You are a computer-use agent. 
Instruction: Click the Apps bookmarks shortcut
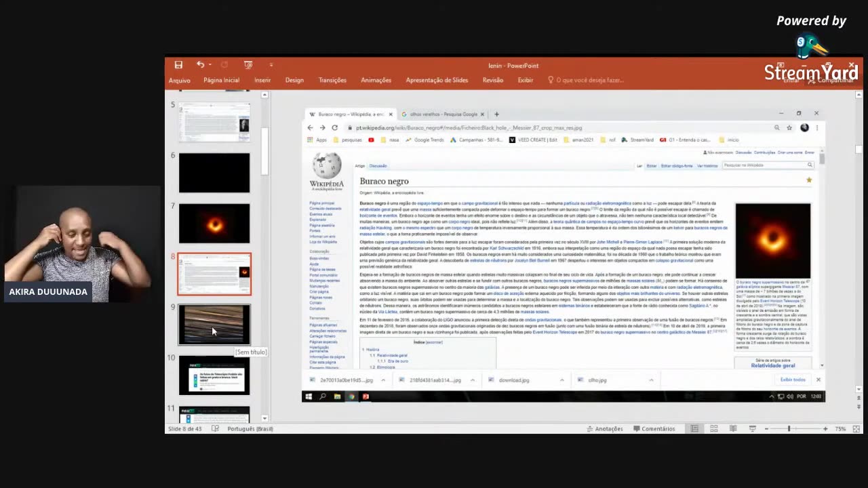317,140
